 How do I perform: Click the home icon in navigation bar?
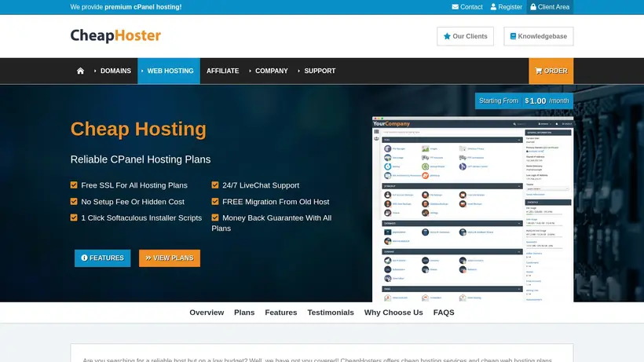(80, 71)
